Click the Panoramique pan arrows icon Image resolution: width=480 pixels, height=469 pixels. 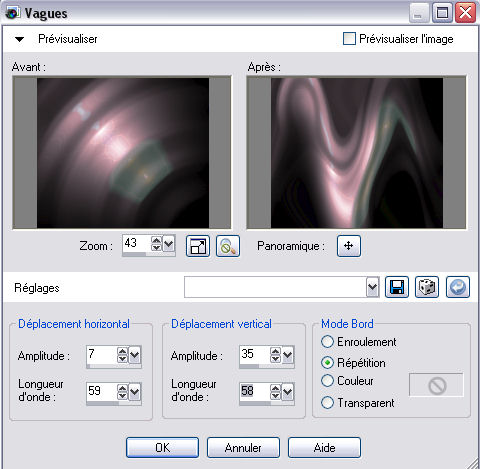(349, 246)
